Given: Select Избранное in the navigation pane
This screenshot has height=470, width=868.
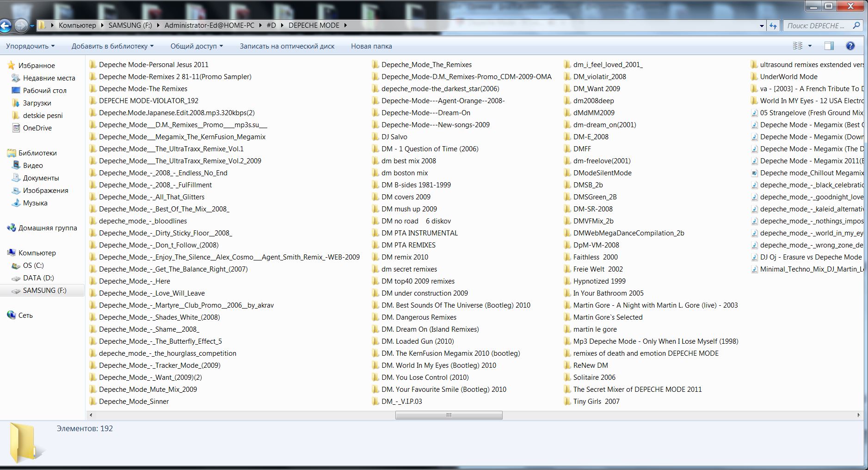Looking at the screenshot, I should [x=37, y=66].
